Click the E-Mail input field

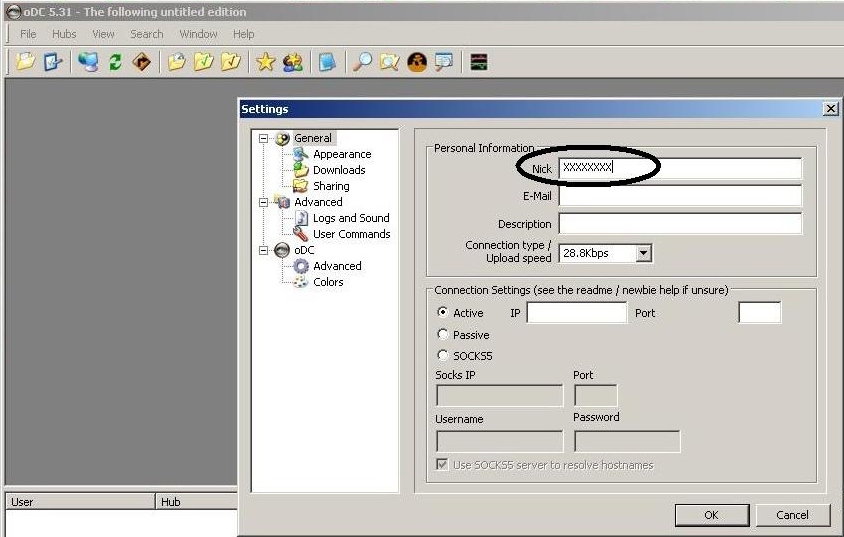coord(679,196)
